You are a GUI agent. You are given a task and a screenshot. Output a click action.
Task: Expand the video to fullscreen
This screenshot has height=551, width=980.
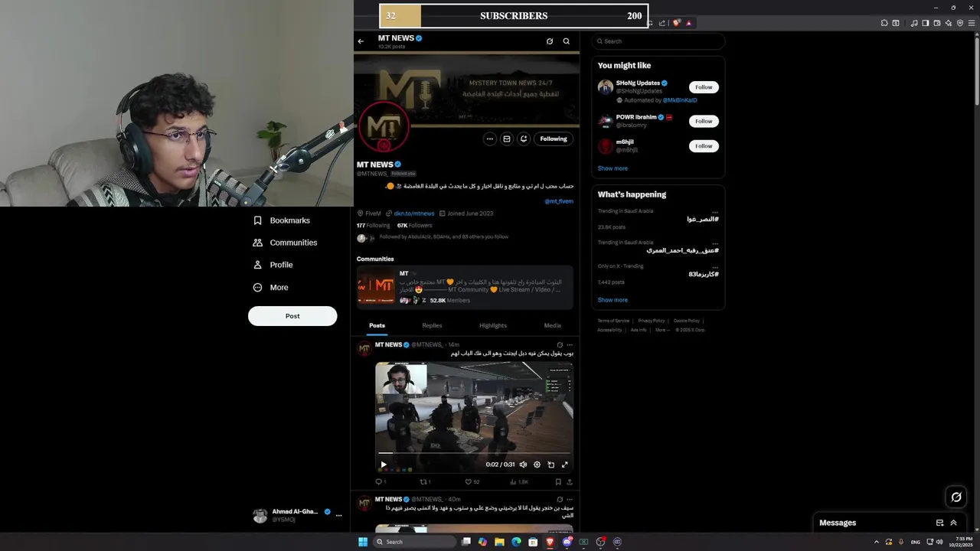point(565,465)
